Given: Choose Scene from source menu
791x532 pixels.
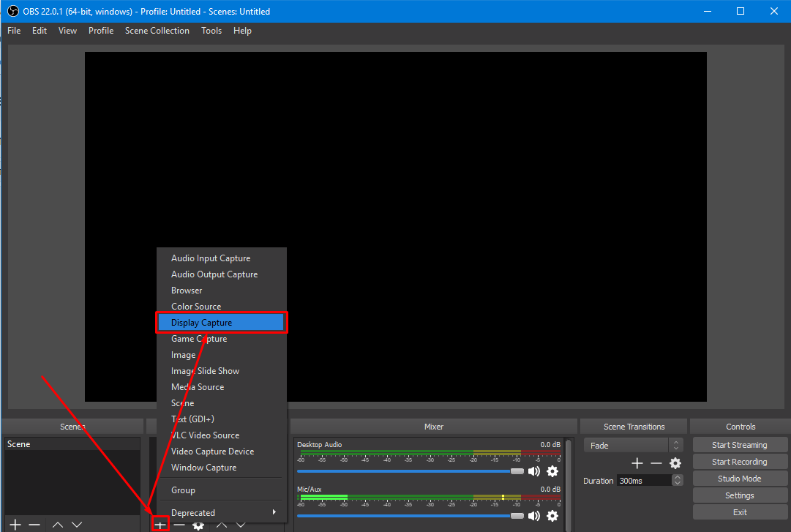Looking at the screenshot, I should [222, 403].
